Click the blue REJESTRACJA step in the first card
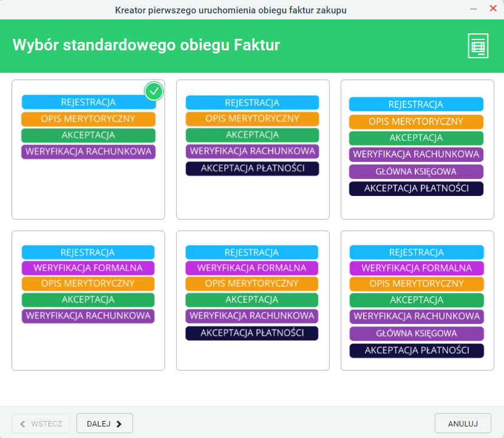The width and height of the screenshot is (504, 438). (x=89, y=102)
